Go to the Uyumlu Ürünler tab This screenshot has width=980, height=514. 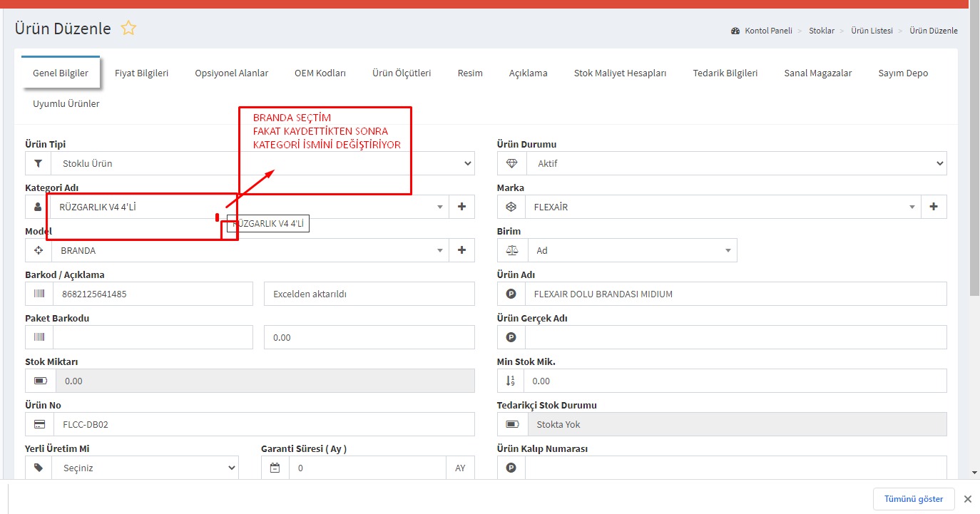(66, 103)
